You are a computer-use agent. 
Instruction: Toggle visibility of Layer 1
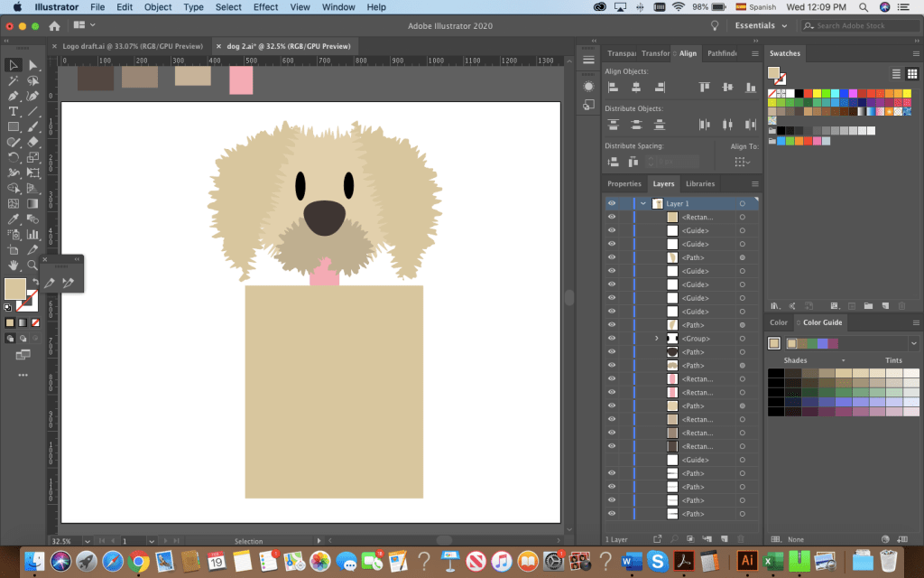coord(612,204)
